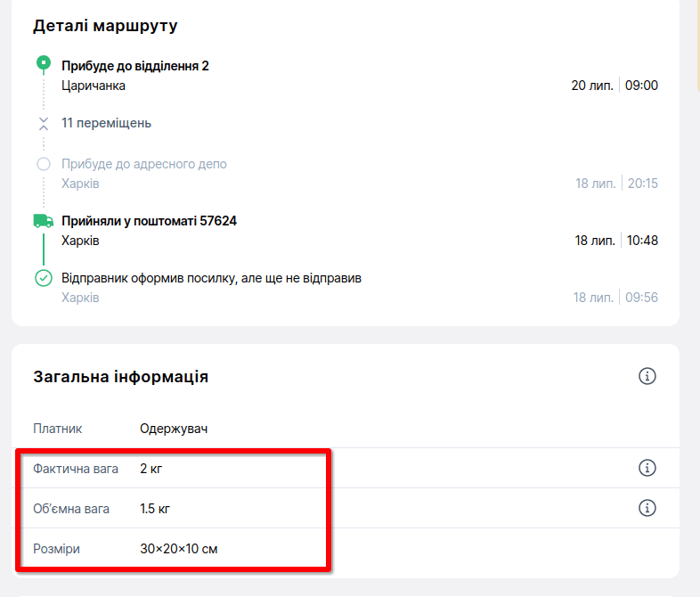Click the 20 лип. 09:00 arrival time

pos(615,85)
